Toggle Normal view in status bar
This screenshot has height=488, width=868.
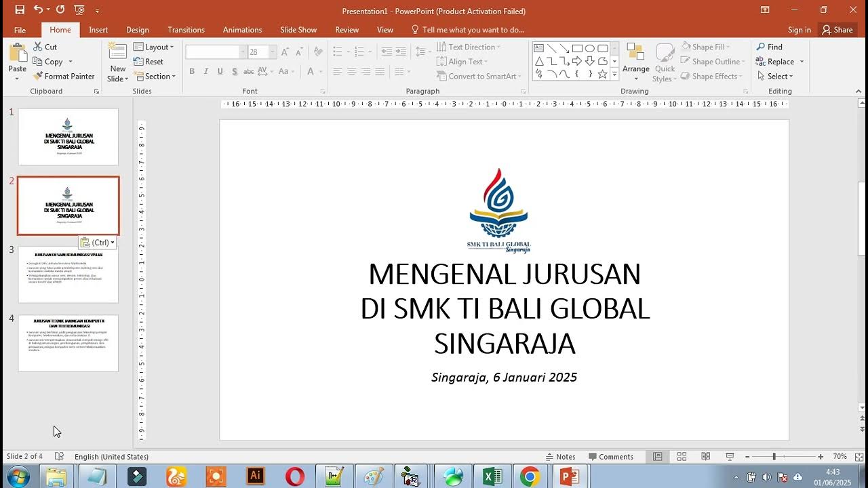tap(657, 457)
